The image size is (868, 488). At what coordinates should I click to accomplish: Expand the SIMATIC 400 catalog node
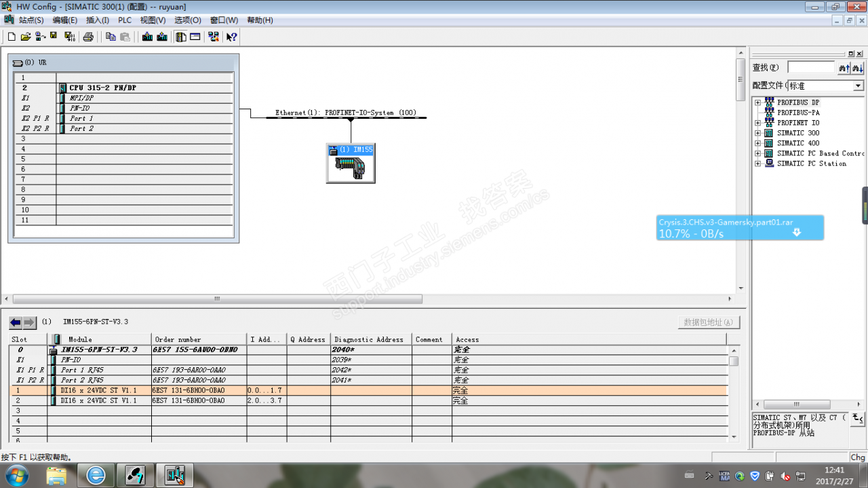(757, 143)
